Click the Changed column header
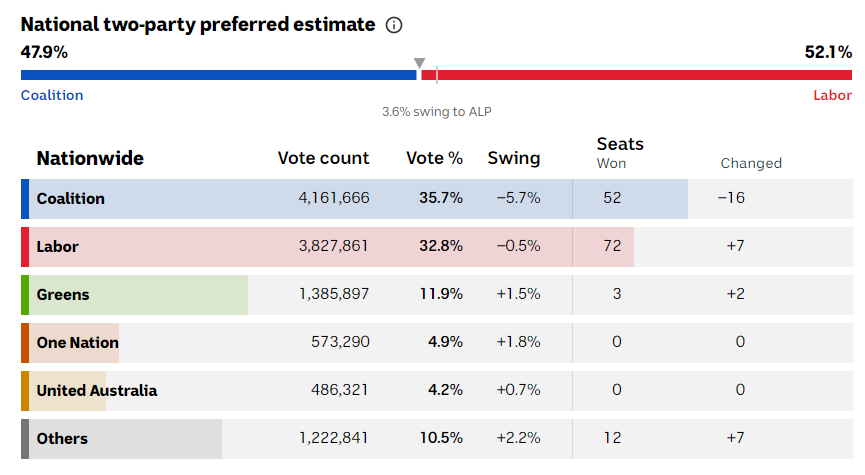 tap(751, 163)
